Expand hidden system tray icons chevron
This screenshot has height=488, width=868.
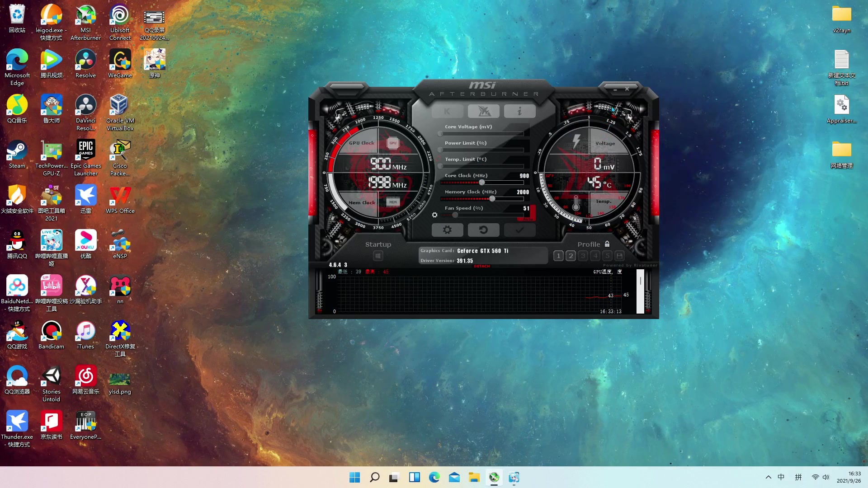coord(769,477)
